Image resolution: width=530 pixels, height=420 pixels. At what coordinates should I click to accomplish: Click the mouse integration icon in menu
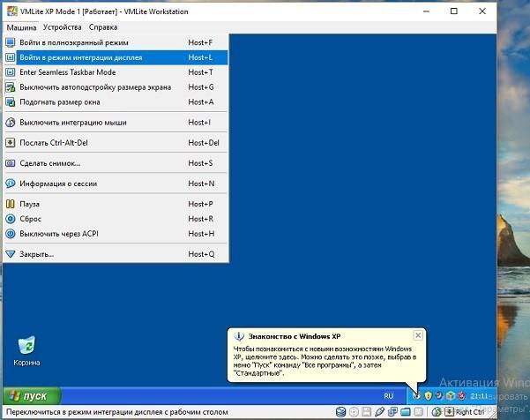[11, 123]
